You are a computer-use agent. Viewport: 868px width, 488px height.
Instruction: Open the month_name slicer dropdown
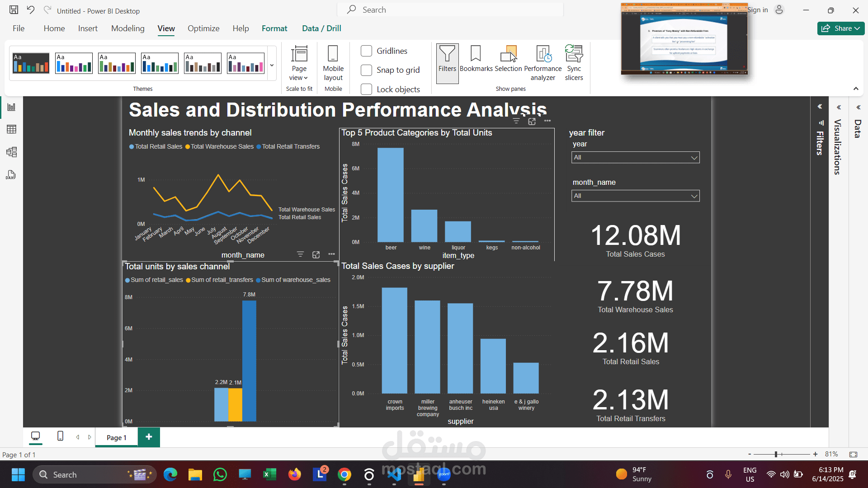635,196
